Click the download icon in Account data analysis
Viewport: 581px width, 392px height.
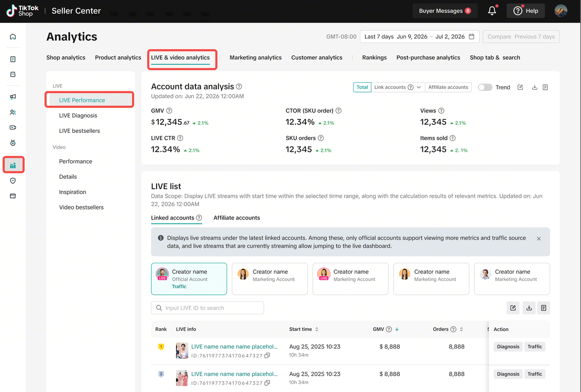click(x=535, y=87)
